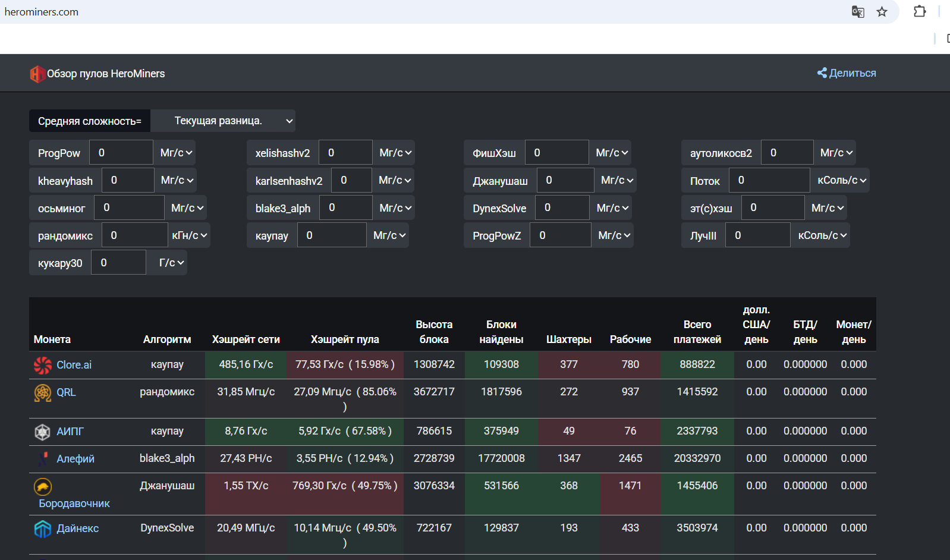Sort by Алгоритм column header
The width and height of the screenshot is (950, 560).
coord(167,339)
